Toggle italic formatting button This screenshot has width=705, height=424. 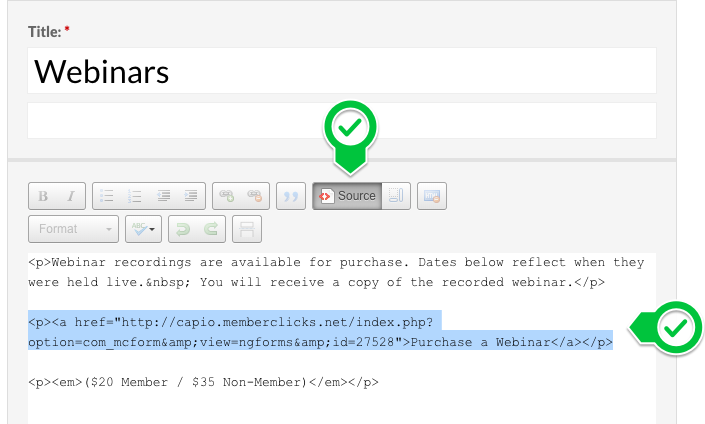[70, 196]
